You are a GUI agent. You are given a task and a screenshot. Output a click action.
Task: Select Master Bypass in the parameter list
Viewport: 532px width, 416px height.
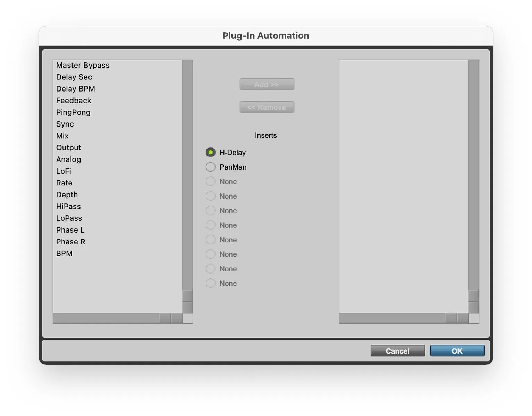click(x=83, y=65)
